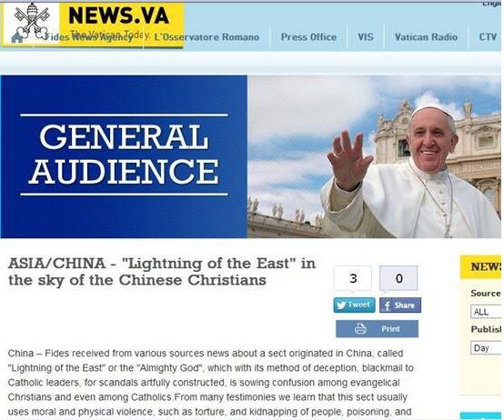Open the share count bubble showing 0
This screenshot has height=420, width=504.
tap(398, 278)
